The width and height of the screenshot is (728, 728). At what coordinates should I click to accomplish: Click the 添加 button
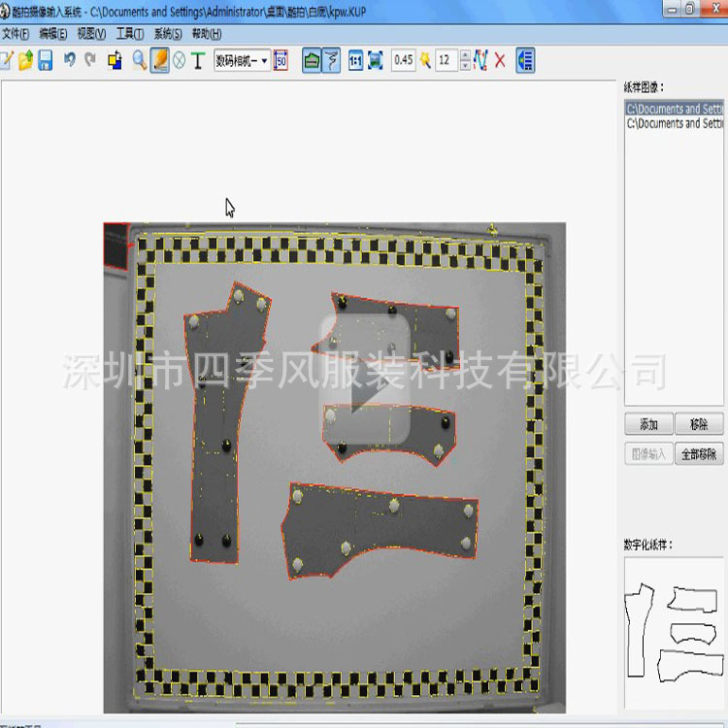pos(648,424)
